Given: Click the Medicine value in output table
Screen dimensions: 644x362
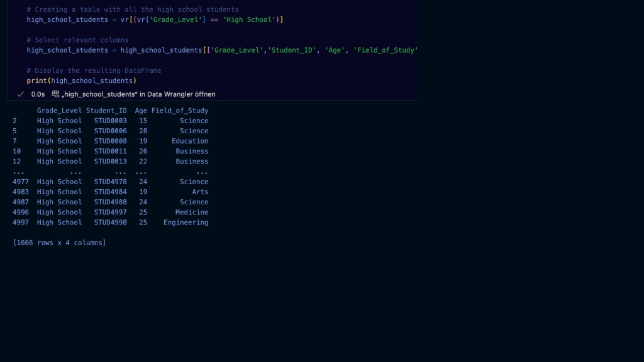Looking at the screenshot, I should click(191, 212).
